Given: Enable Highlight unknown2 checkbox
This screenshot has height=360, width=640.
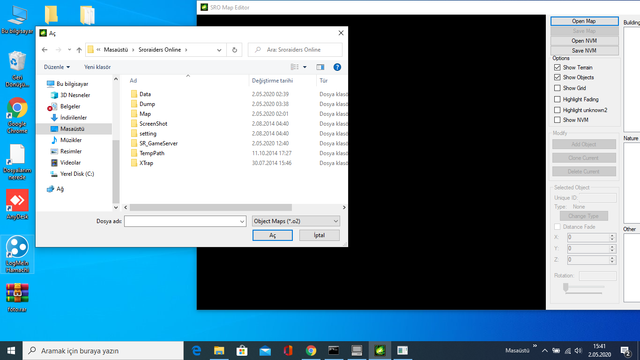Looking at the screenshot, I should (x=557, y=110).
